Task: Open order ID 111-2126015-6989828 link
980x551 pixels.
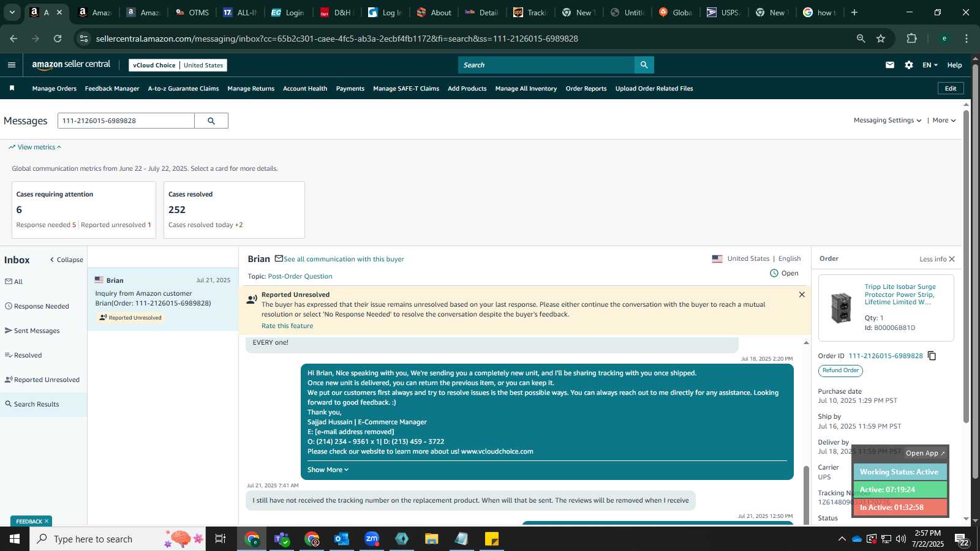Action: click(885, 356)
